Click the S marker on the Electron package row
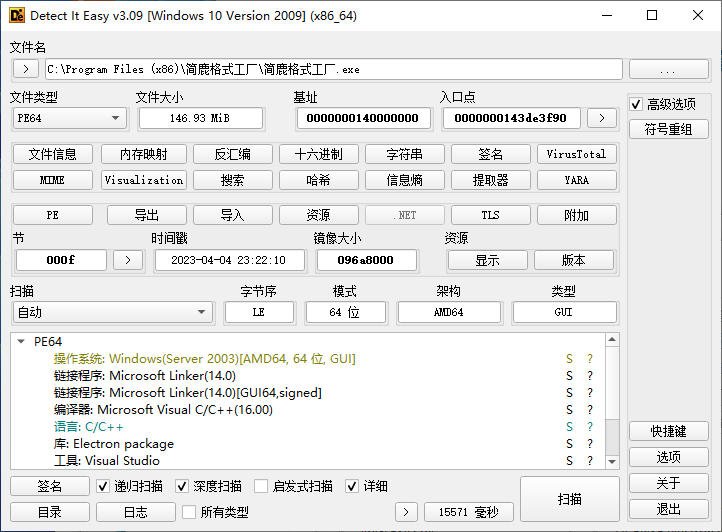The width and height of the screenshot is (722, 532). pyautogui.click(x=569, y=444)
